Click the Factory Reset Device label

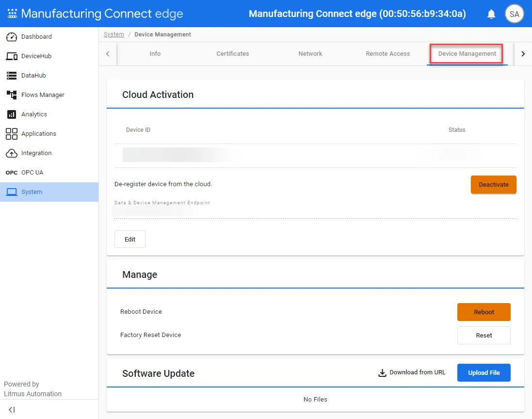[151, 335]
